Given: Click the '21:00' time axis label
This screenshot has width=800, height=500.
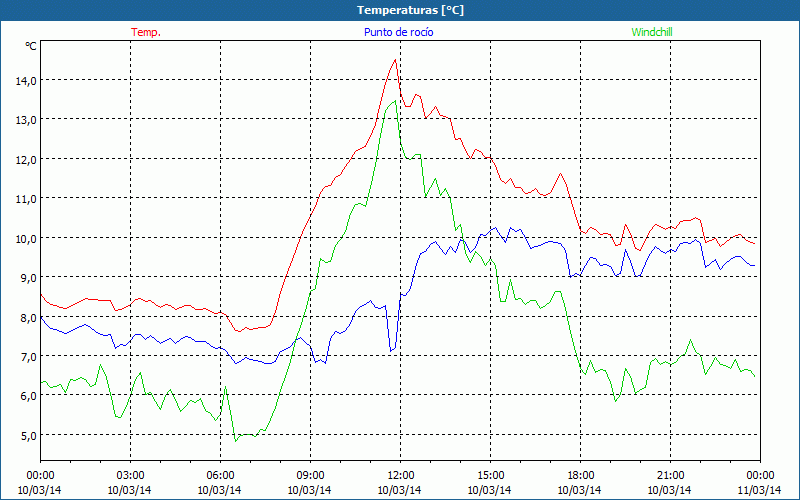Looking at the screenshot, I should (670, 476).
